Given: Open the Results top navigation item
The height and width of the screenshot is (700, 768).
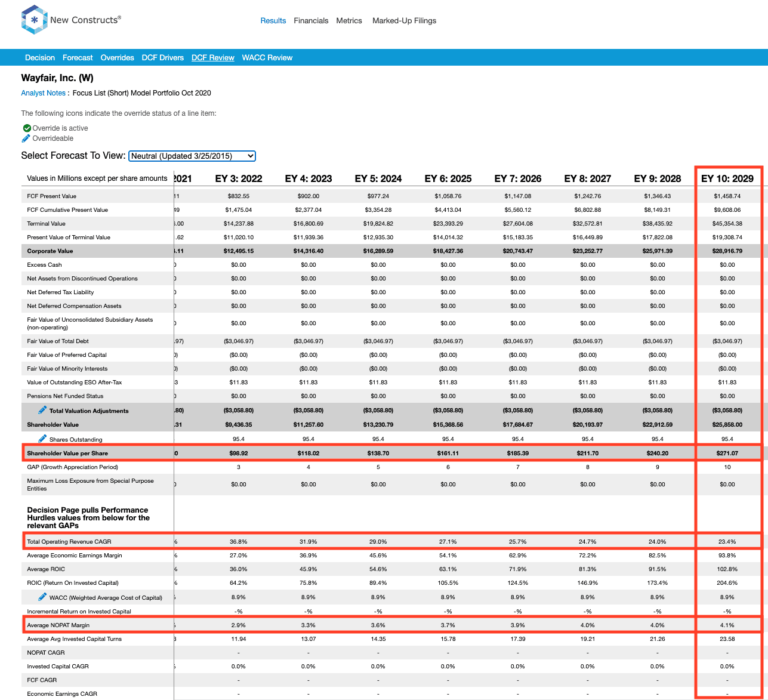Looking at the screenshot, I should coord(273,21).
